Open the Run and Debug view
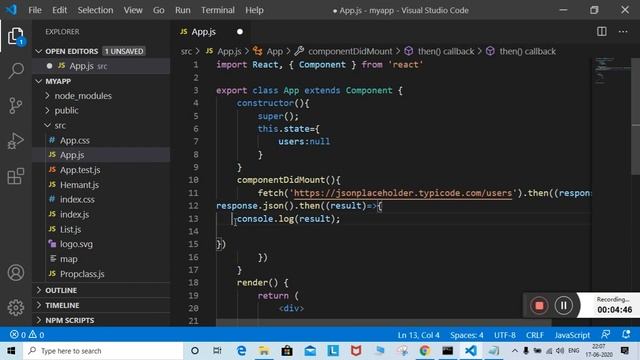This screenshot has height=360, width=640. coord(16,141)
